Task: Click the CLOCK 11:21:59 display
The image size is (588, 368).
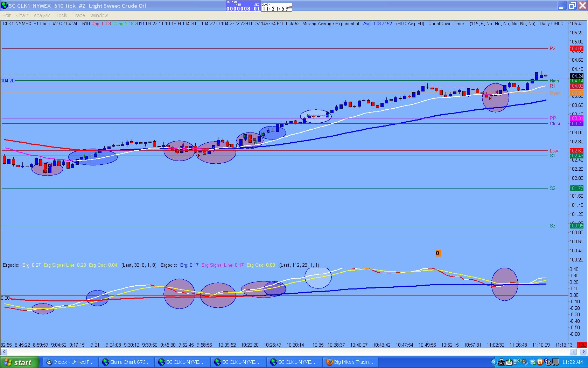Action: (277, 7)
